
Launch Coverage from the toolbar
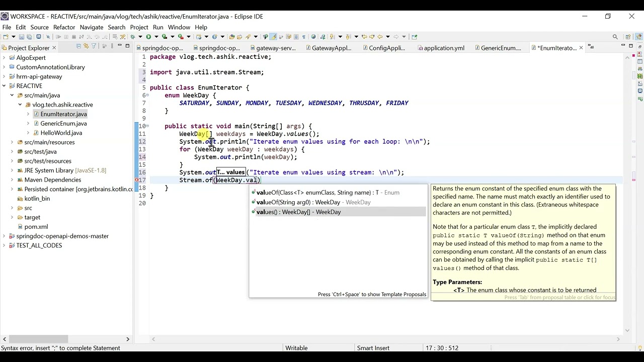coord(165,37)
